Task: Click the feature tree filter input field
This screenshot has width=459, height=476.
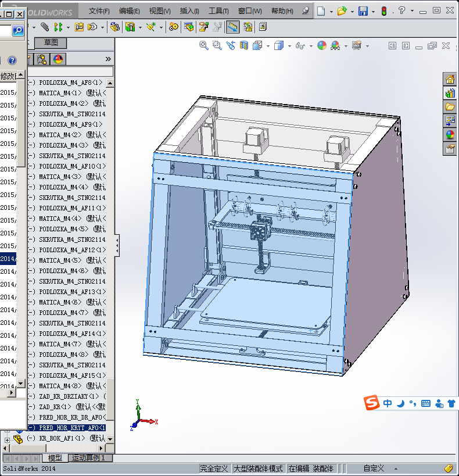Action: tap(70, 71)
